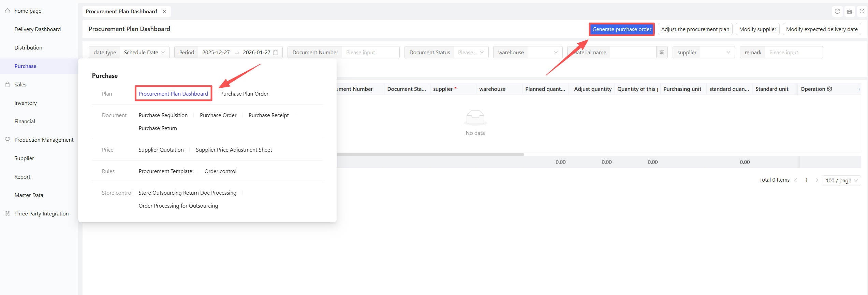Click the refresh icon in the tab bar
868x295 pixels.
coord(837,11)
